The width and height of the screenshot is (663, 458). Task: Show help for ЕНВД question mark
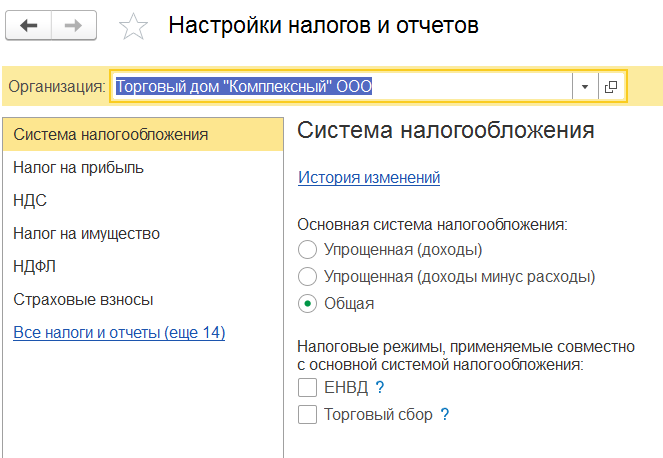click(x=380, y=387)
